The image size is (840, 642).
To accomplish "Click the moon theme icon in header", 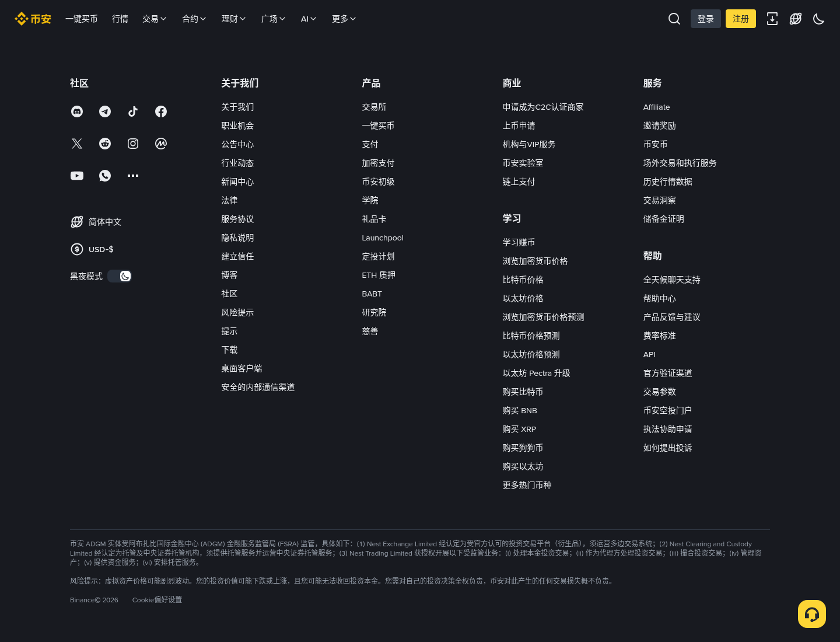I will [x=819, y=19].
